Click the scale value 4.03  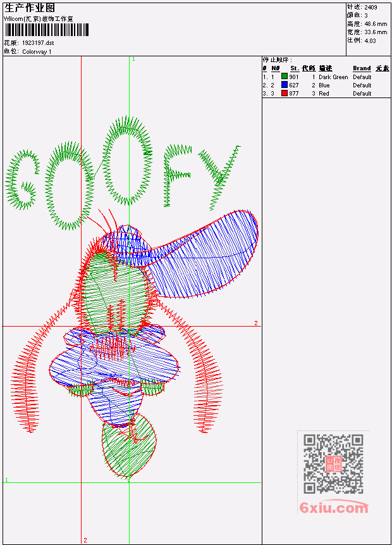370,41
